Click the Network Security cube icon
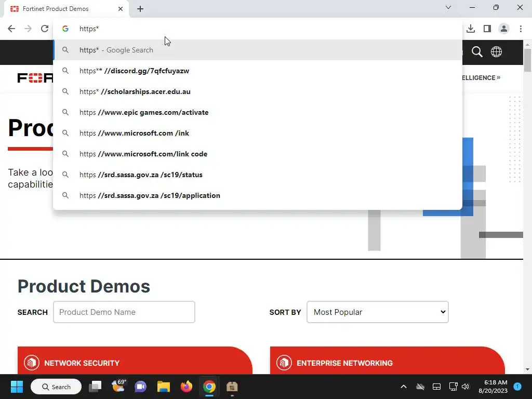Image resolution: width=532 pixels, height=399 pixels. [32, 363]
